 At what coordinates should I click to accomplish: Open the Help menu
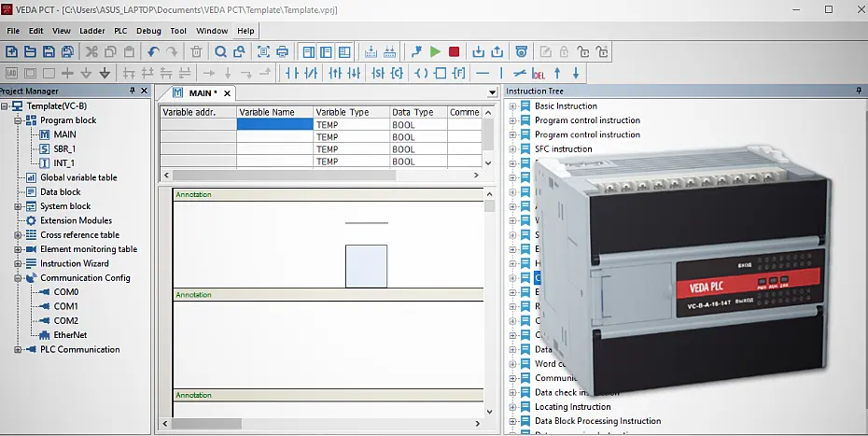tap(245, 31)
